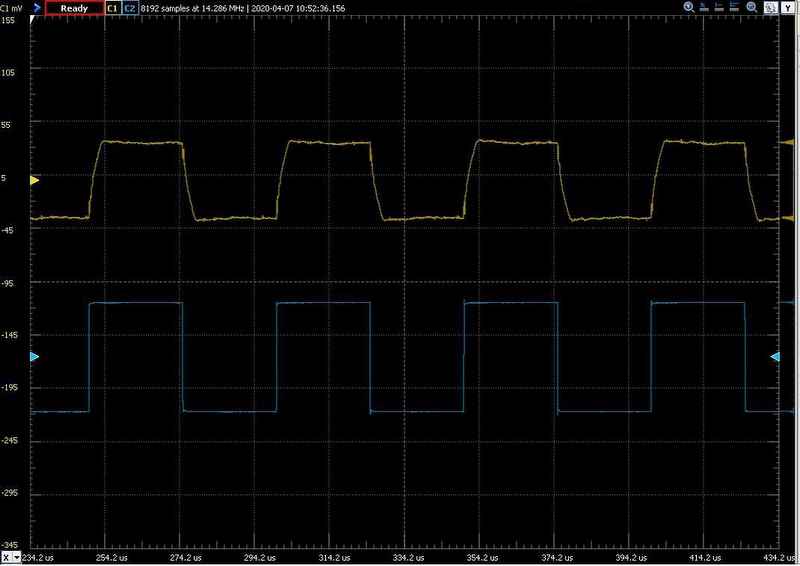800x566 pixels.
Task: Click the '-95' voltage axis label
Action: (8, 283)
